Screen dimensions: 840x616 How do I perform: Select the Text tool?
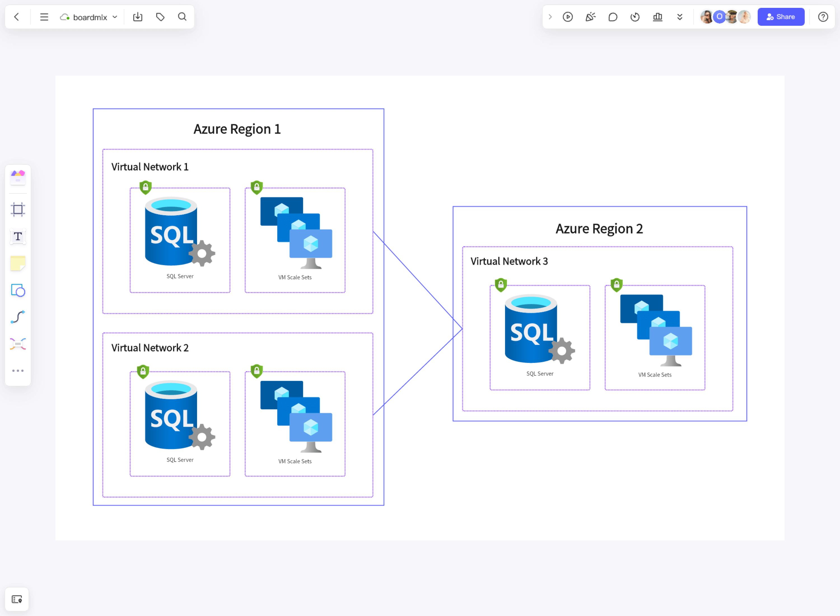click(x=18, y=236)
